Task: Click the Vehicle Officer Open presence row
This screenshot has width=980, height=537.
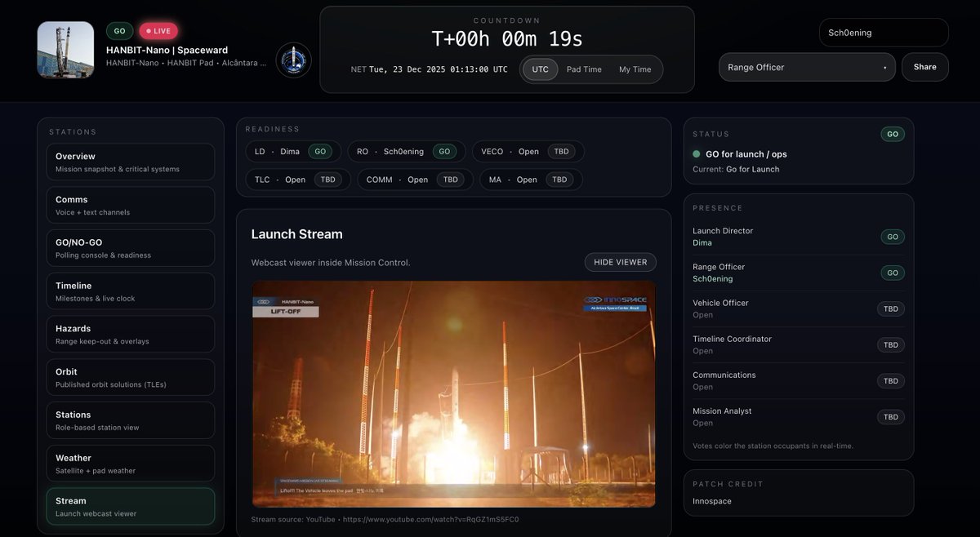Action: [799, 308]
